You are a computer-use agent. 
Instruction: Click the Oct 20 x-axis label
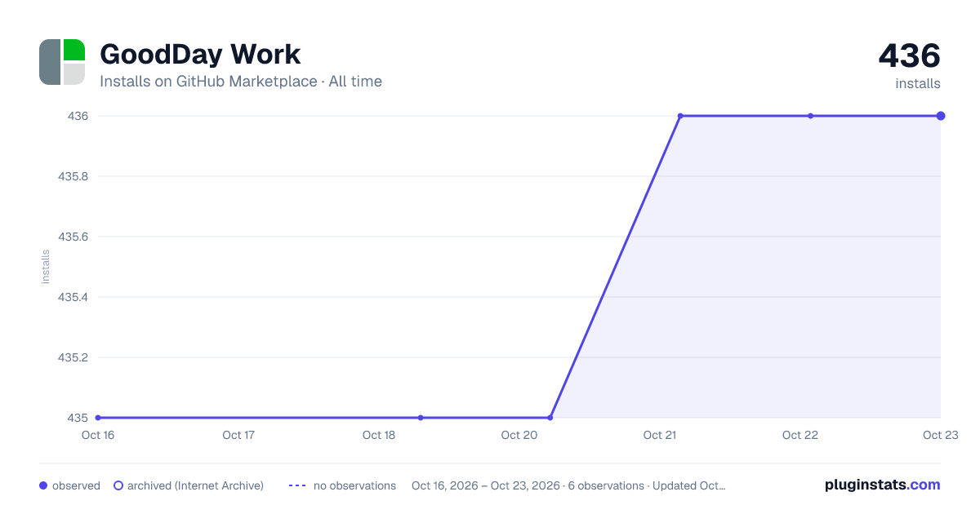(519, 435)
